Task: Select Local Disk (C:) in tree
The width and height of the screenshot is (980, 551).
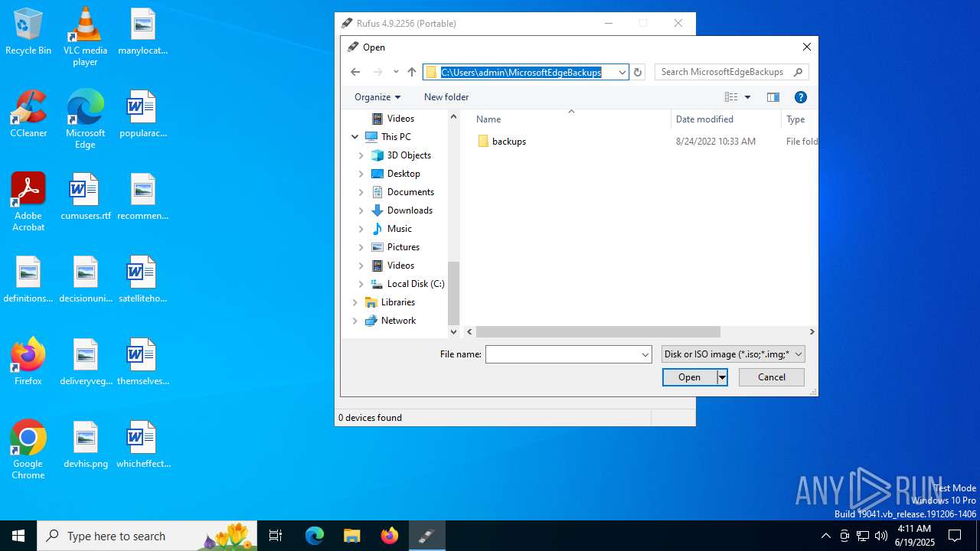Action: point(415,284)
